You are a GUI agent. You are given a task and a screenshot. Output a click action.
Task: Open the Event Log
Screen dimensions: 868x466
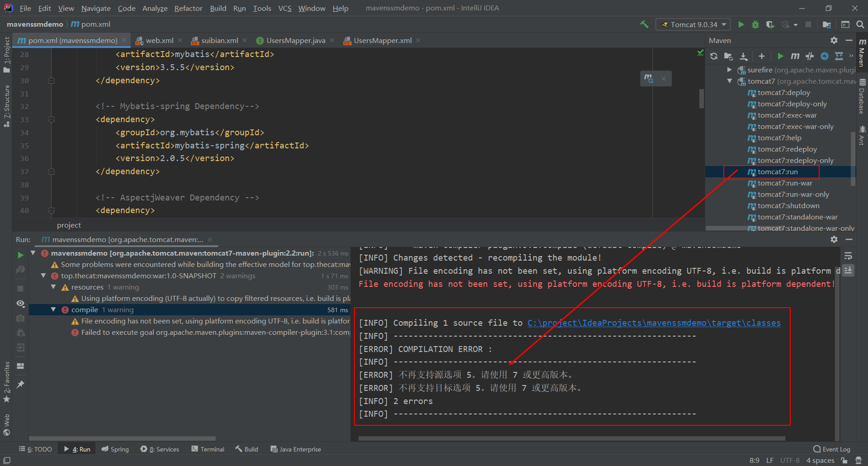831,449
